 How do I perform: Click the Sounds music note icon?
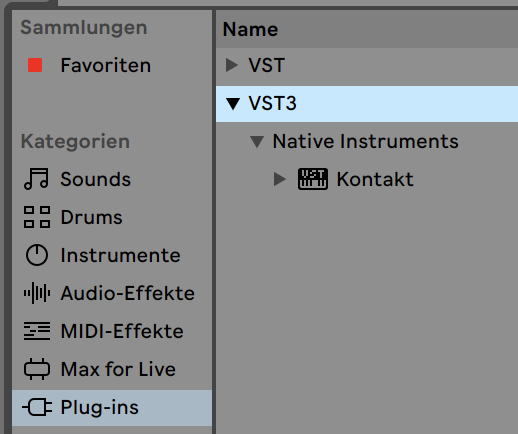[x=36, y=179]
